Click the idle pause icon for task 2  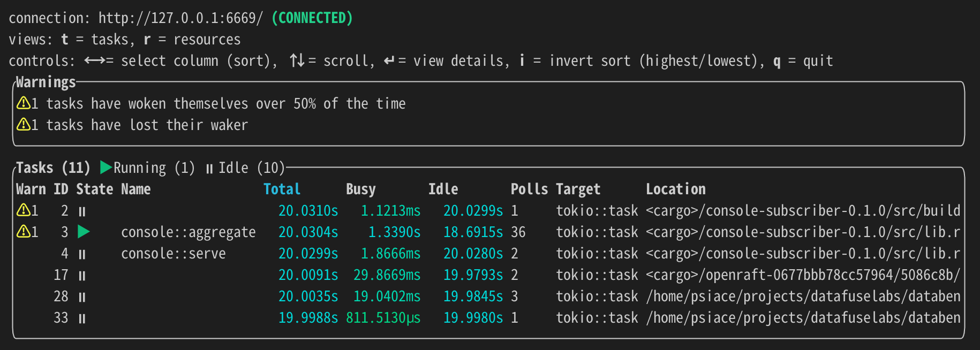(82, 211)
